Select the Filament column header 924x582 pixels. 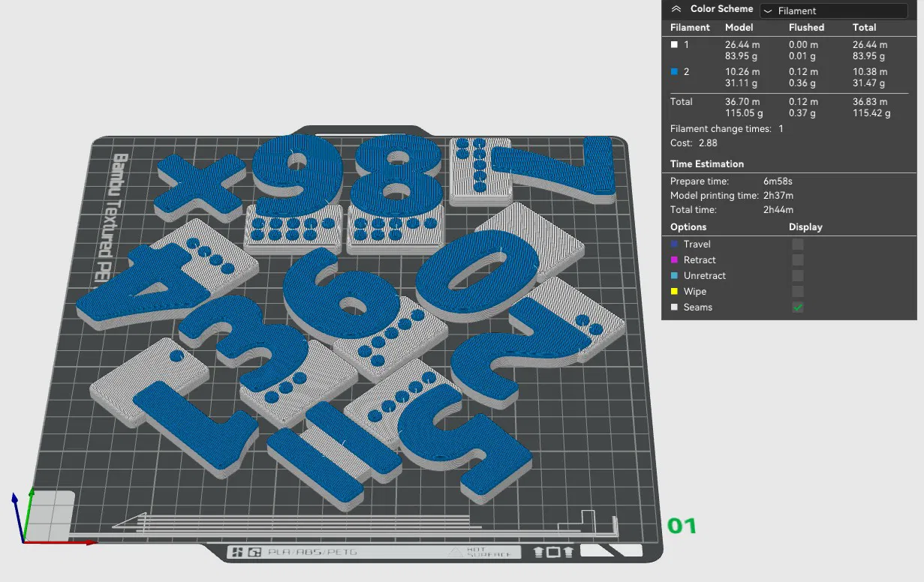pos(690,27)
